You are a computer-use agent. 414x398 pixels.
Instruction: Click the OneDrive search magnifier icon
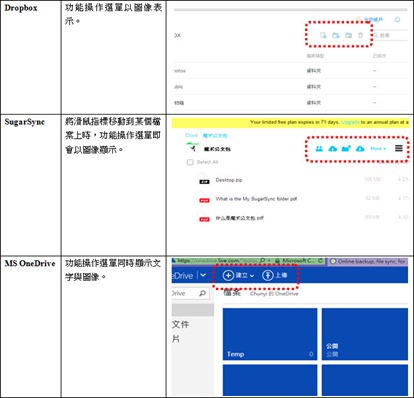(x=202, y=293)
